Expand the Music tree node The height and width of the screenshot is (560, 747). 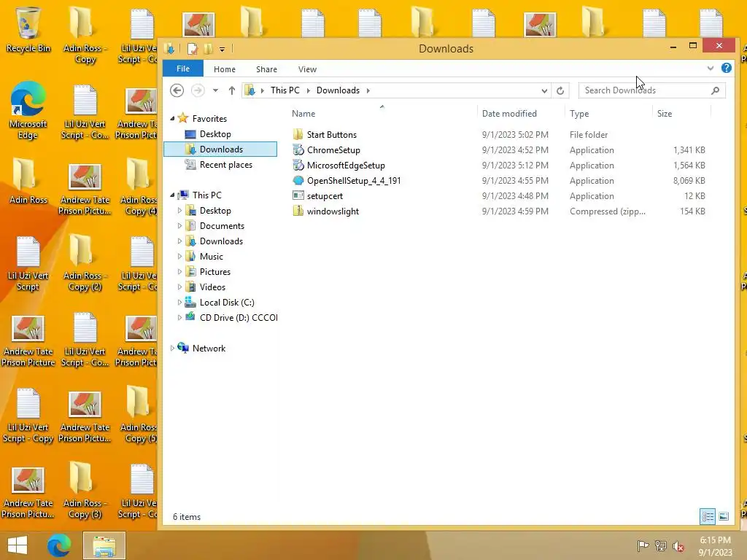click(179, 256)
